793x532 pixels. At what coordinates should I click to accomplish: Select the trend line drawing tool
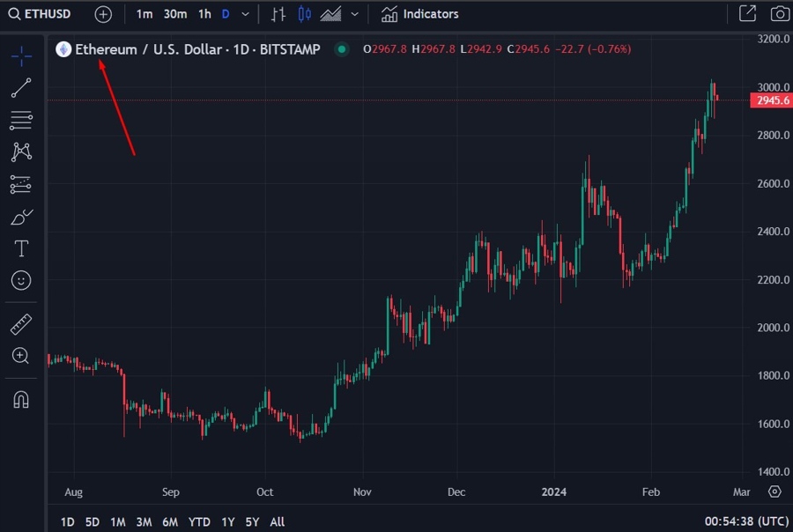[x=21, y=87]
